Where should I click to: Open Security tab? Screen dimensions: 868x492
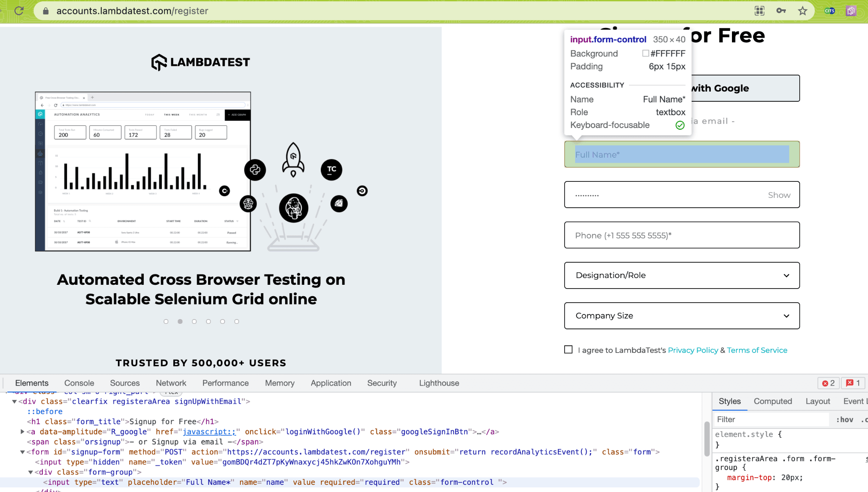(382, 383)
